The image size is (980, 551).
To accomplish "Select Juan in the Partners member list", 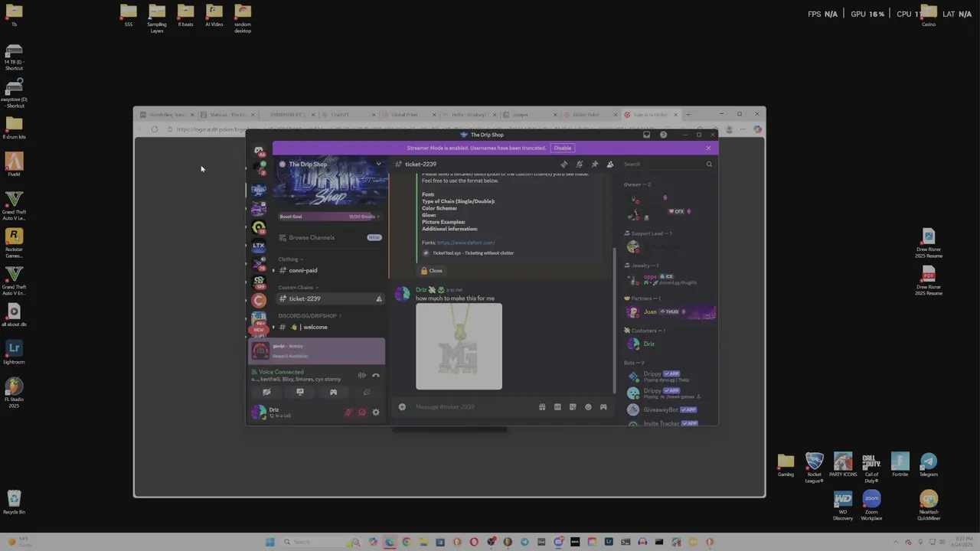I will click(671, 312).
